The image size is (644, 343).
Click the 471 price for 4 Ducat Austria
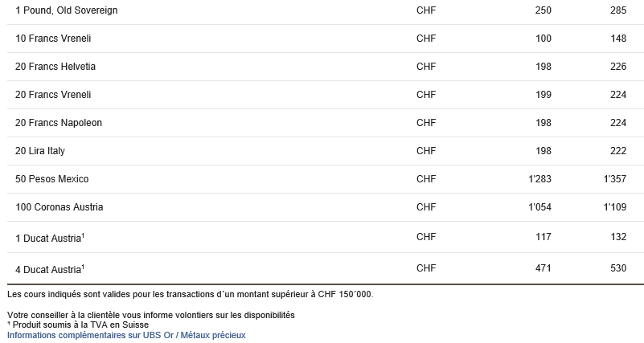543,268
